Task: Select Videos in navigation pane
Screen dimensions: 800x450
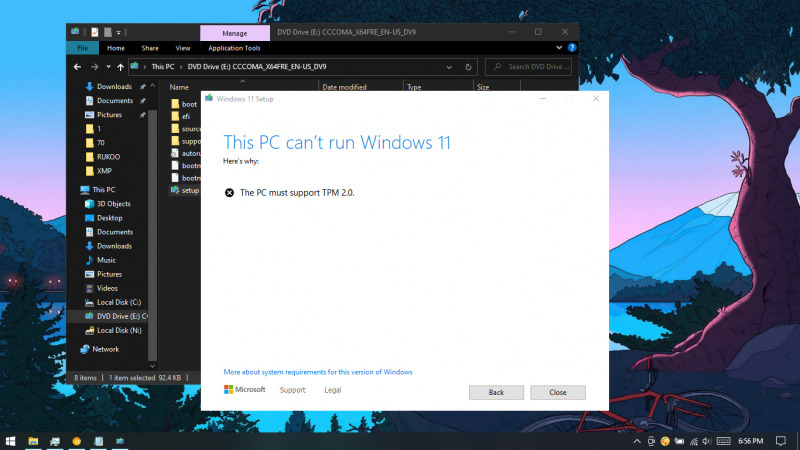Action: click(x=107, y=288)
